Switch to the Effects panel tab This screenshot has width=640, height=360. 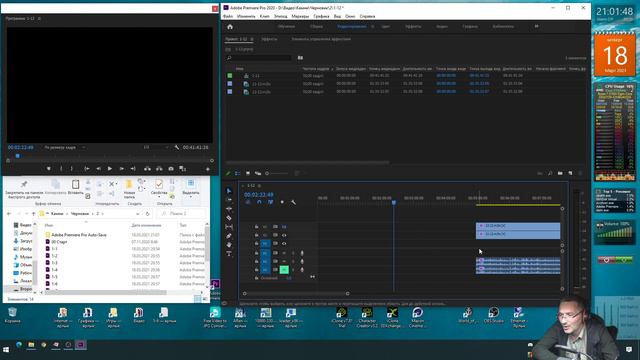click(x=269, y=39)
